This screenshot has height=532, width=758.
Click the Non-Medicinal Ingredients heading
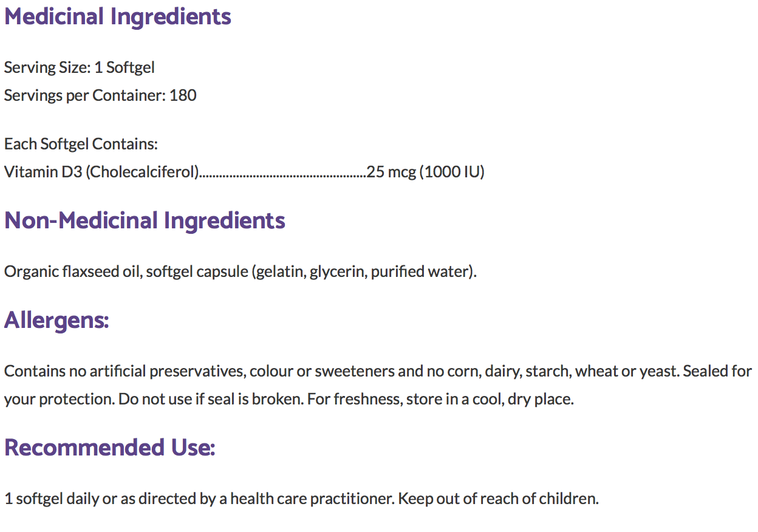click(145, 220)
